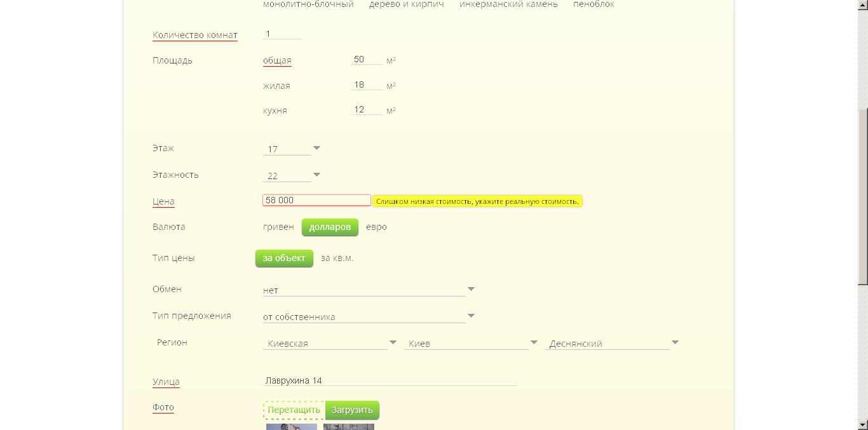Click the общая area field with 50

[x=367, y=60]
